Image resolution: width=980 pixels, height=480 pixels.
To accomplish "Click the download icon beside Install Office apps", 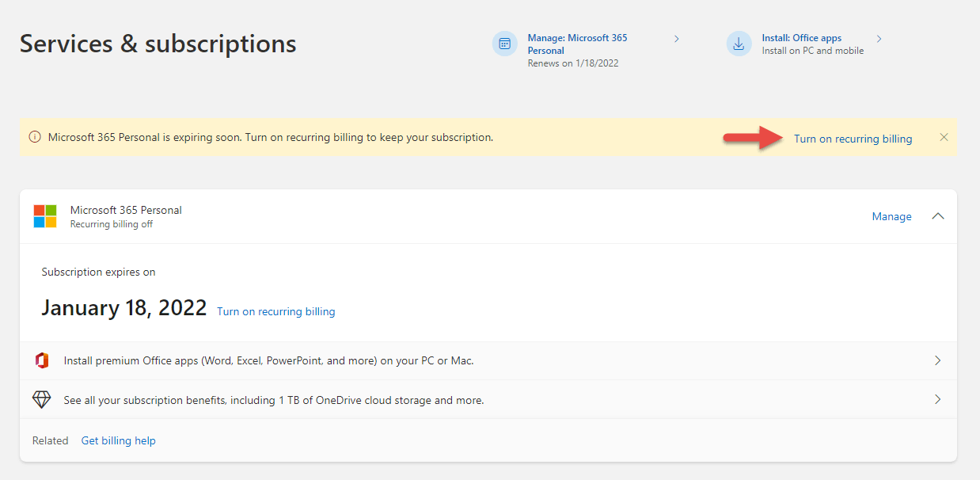I will [x=739, y=44].
